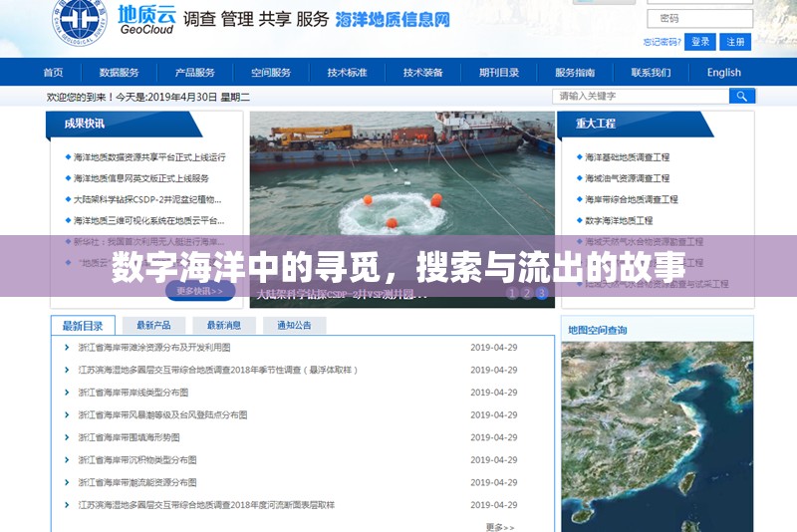
Task: Select carousel slide indicator 1
Action: 512,293
